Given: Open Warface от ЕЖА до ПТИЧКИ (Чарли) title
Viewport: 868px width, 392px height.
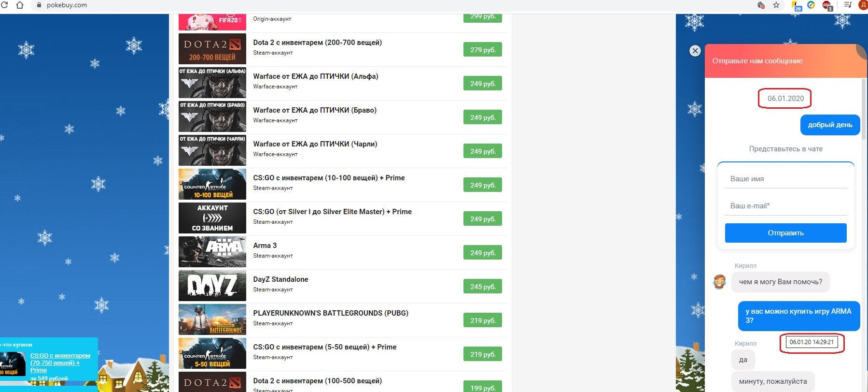Looking at the screenshot, I should [x=315, y=144].
